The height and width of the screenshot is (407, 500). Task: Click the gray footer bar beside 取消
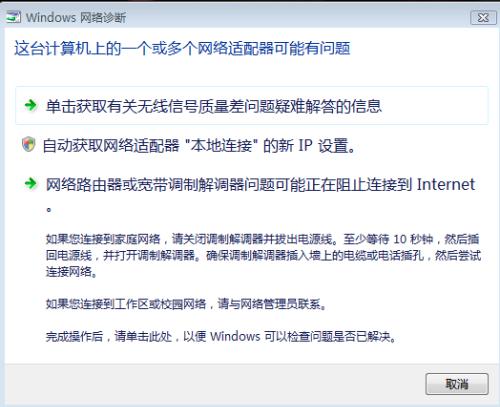[x=213, y=384]
